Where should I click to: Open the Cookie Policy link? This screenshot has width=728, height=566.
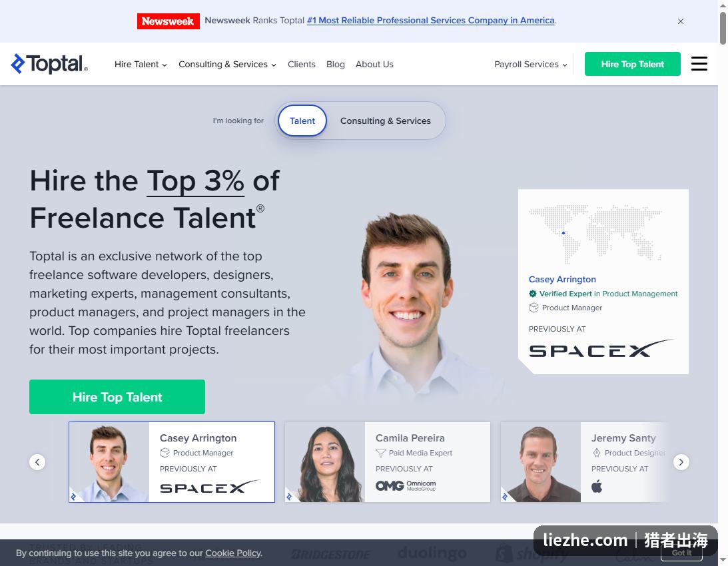pos(233,553)
